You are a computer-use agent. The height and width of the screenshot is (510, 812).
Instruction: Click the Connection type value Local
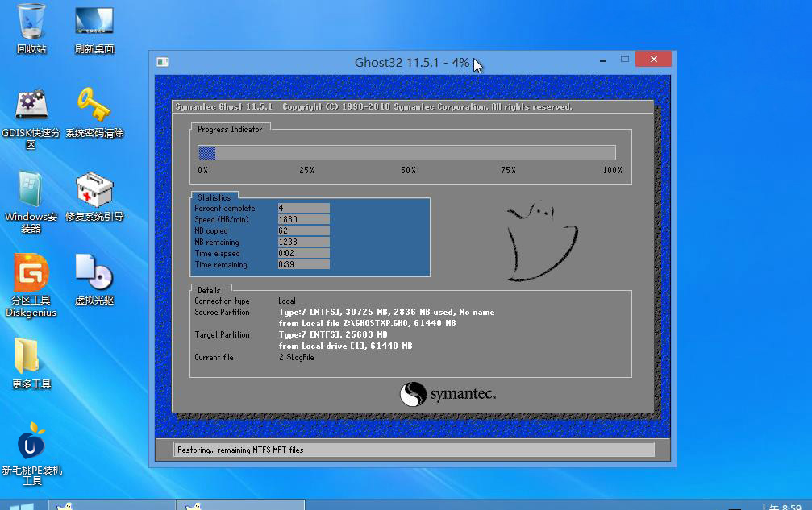pos(287,301)
